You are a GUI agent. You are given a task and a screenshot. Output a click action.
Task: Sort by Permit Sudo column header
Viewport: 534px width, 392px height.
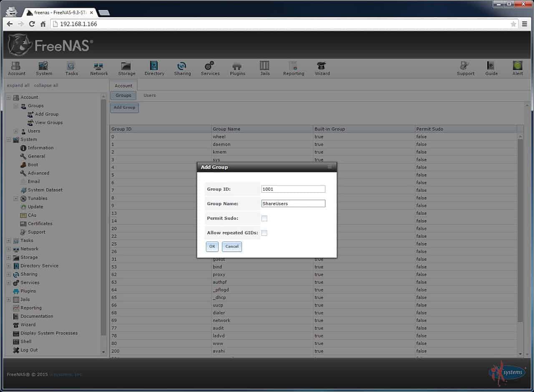point(466,129)
